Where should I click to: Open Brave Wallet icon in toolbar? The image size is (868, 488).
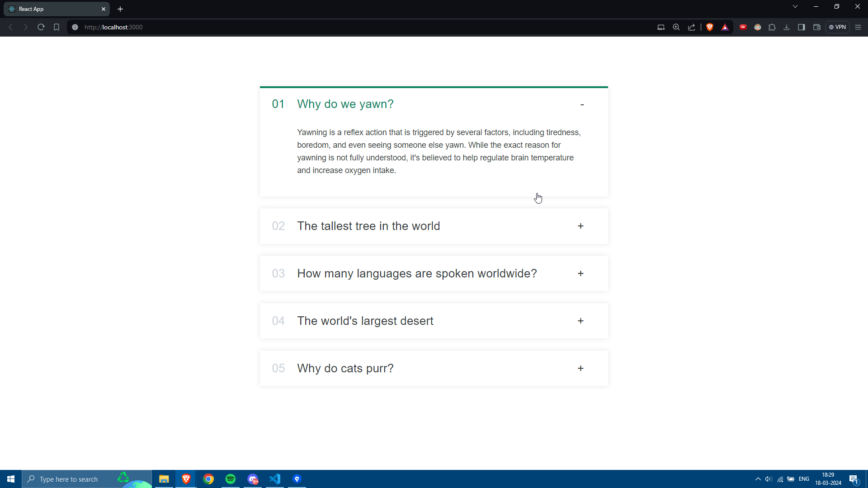point(817,27)
